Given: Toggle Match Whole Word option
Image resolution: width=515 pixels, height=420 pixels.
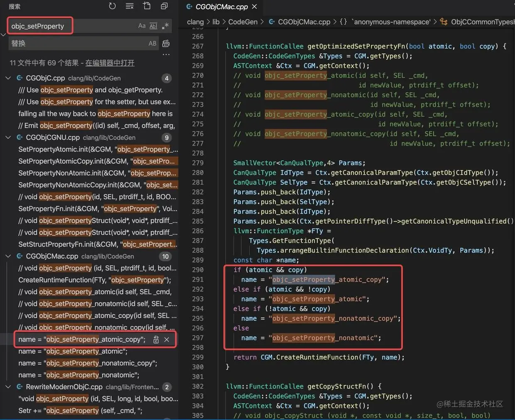Looking at the screenshot, I should pyautogui.click(x=153, y=26).
